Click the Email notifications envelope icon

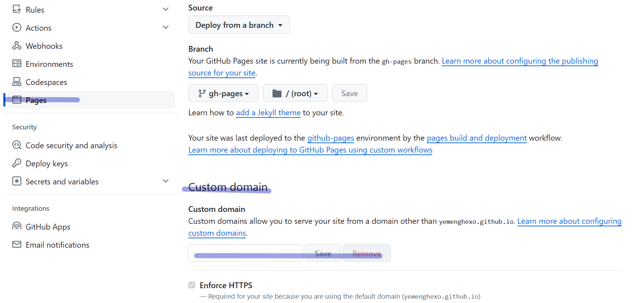[x=17, y=244]
